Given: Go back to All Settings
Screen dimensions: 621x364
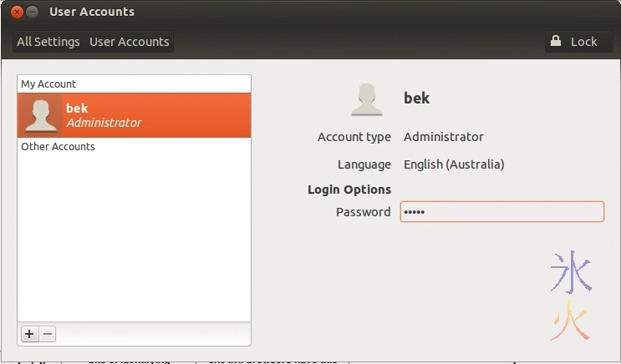Looking at the screenshot, I should [48, 42].
